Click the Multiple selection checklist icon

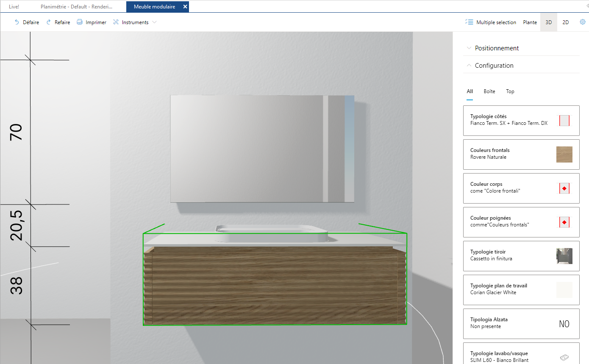coord(469,22)
